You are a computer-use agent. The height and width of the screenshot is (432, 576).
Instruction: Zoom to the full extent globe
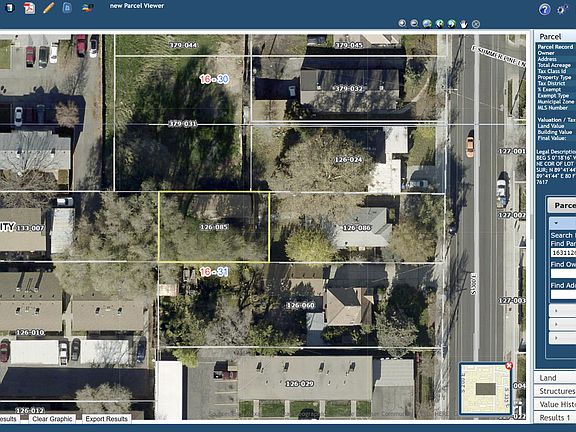pyautogui.click(x=427, y=24)
